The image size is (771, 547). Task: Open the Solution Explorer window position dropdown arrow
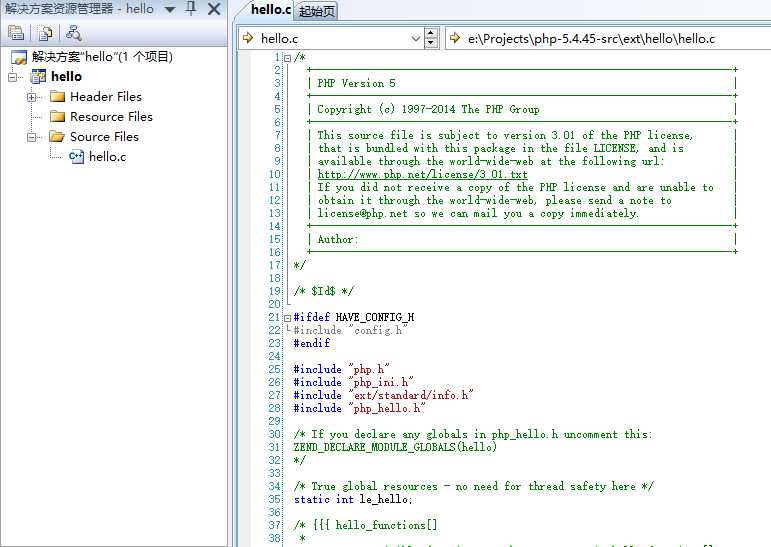pos(170,9)
